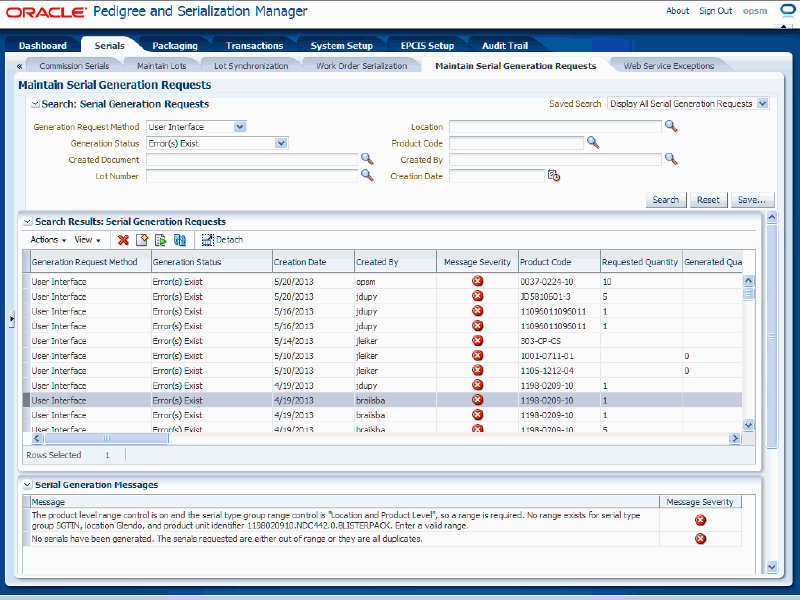
Task: Click results table scroll-down arrow
Action: [x=748, y=424]
